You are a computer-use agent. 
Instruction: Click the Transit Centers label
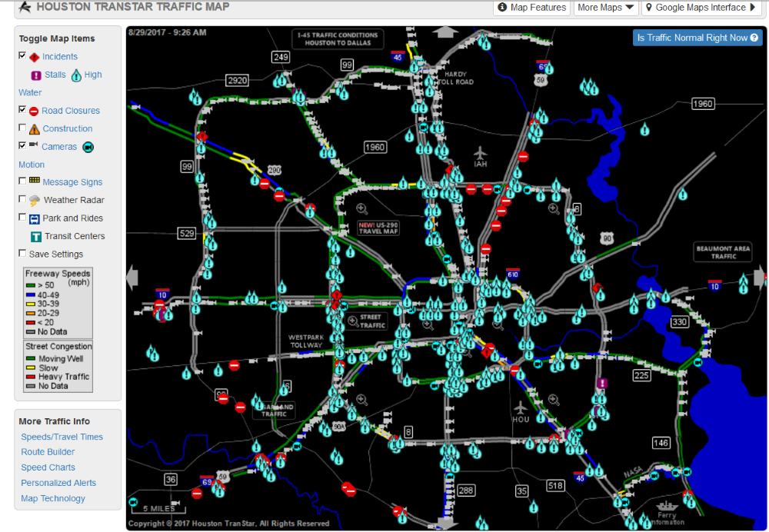coord(75,236)
